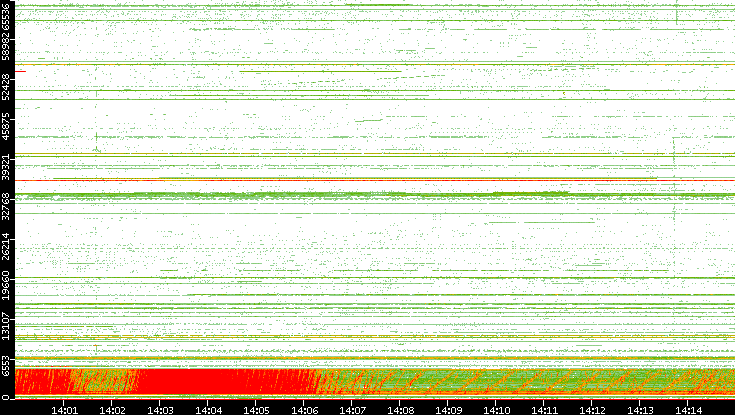The height and width of the screenshot is (415, 735).
Task: Select the 58982 vertical axis label
Action: pos(7,50)
